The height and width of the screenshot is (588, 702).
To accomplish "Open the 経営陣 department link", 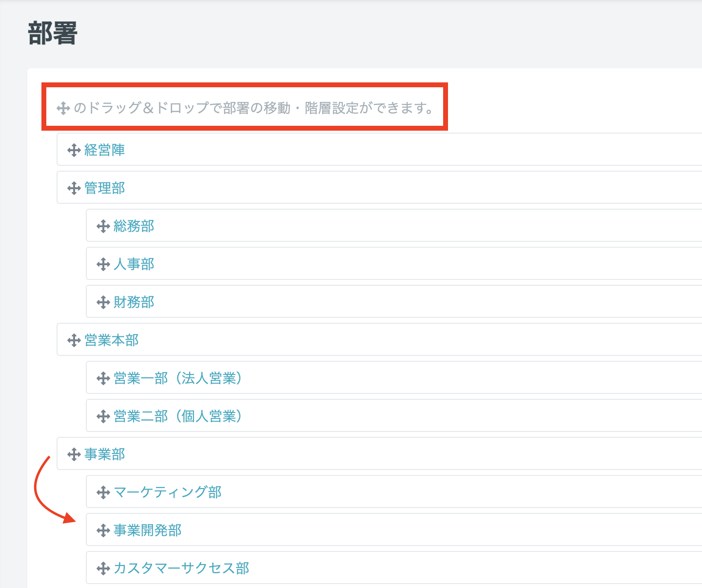I will 105,150.
